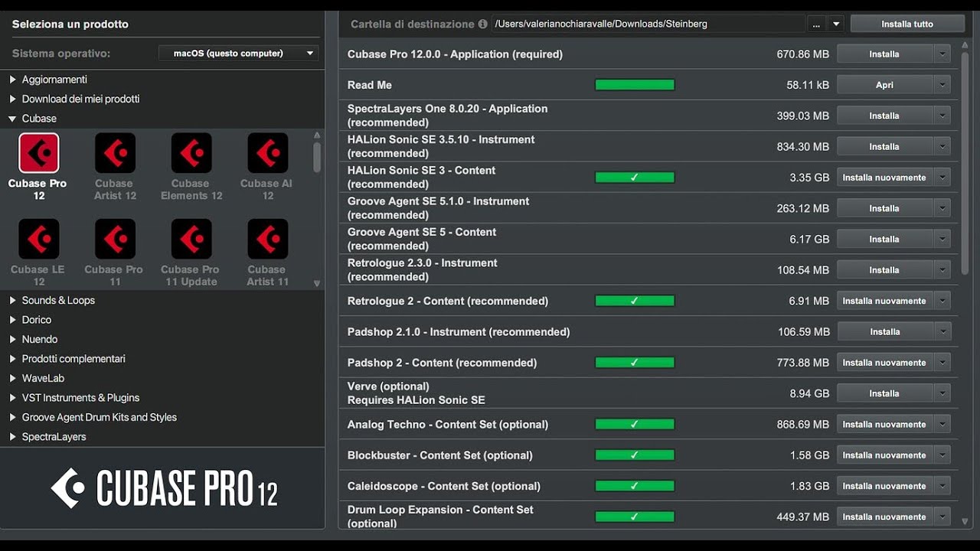Select the Analog Techno - Content Set title
Image resolution: width=980 pixels, height=551 pixels.
pyautogui.click(x=448, y=425)
